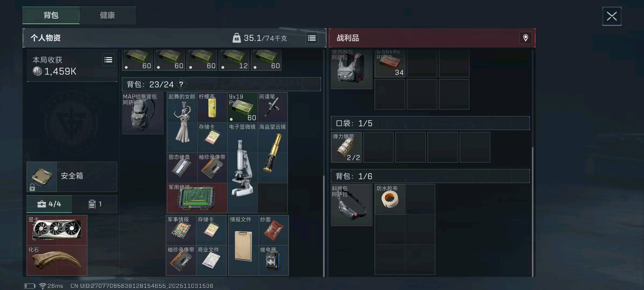Pick the 电子显微镜 microscope item
The height and width of the screenshot is (290, 644).
pyautogui.click(x=243, y=168)
